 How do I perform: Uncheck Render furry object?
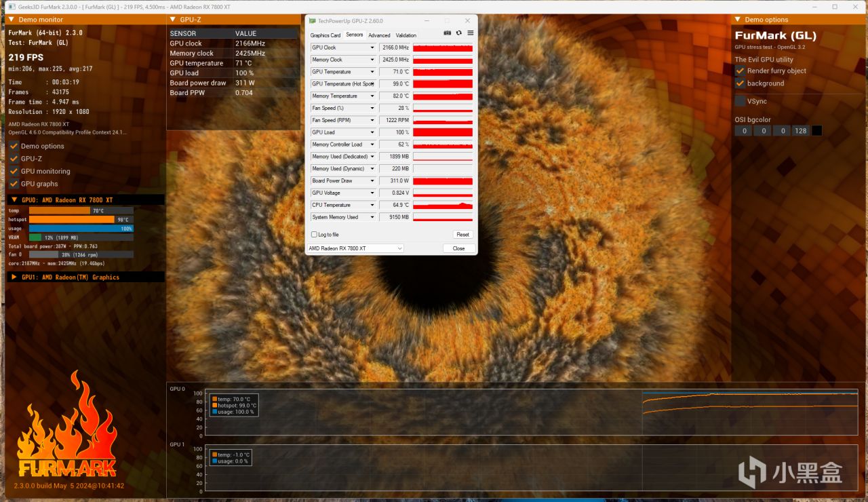[740, 71]
